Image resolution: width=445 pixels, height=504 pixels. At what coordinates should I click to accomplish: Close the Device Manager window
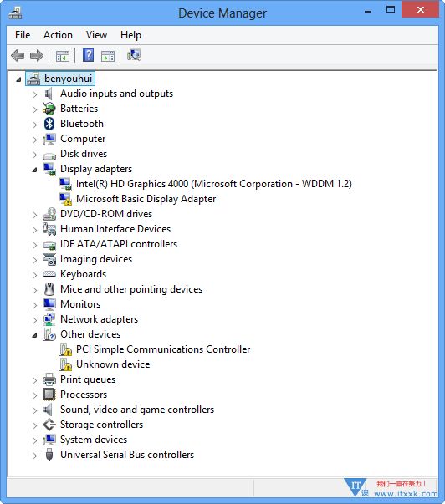coord(420,10)
